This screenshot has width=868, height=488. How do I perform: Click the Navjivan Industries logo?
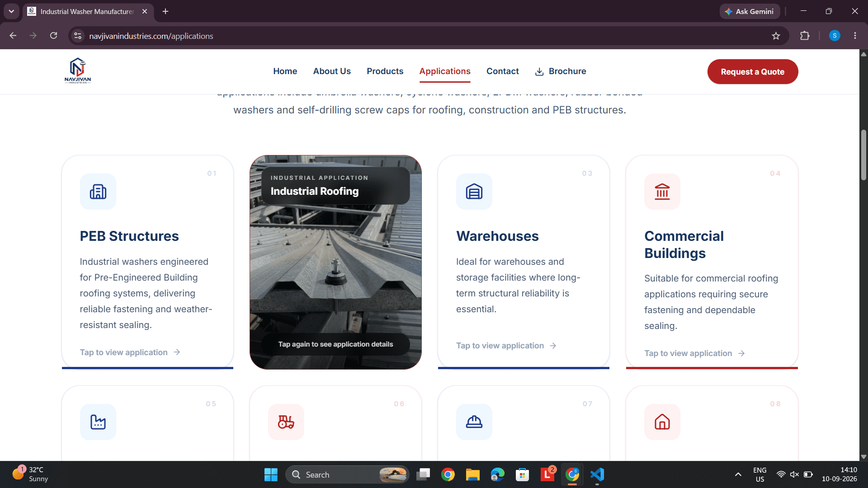pyautogui.click(x=78, y=71)
